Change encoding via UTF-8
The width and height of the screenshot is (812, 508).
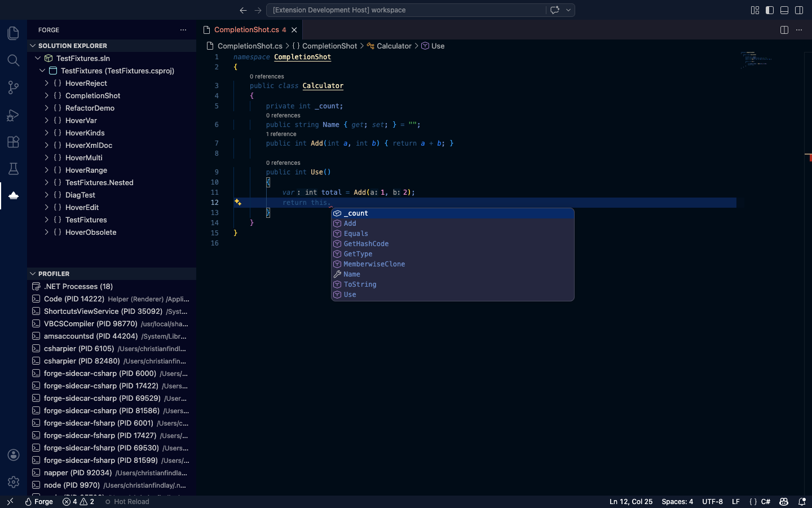tap(712, 501)
